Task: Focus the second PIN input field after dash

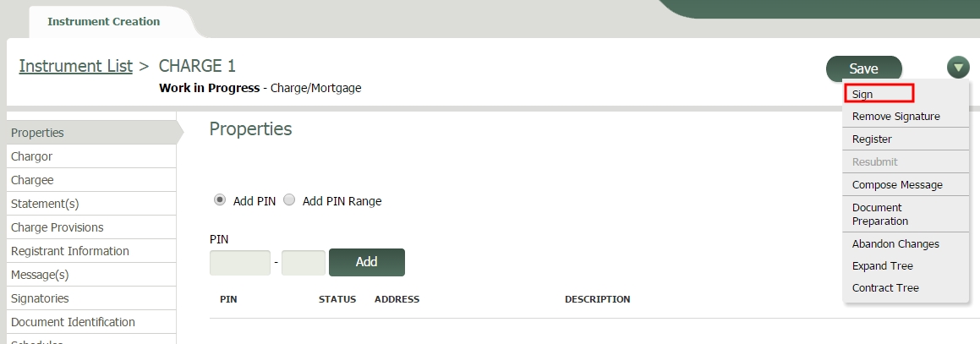Action: 303,263
